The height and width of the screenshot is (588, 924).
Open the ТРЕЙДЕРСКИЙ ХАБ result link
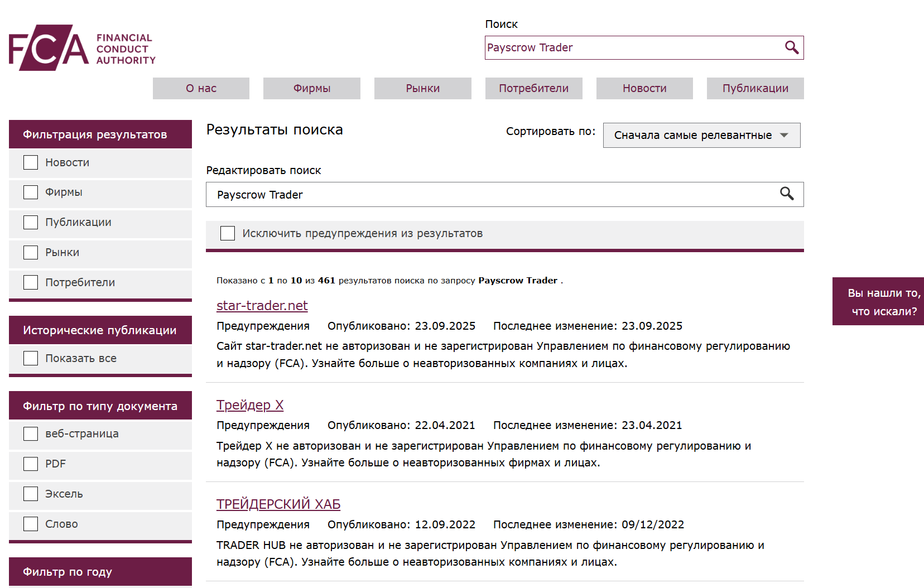pos(278,504)
